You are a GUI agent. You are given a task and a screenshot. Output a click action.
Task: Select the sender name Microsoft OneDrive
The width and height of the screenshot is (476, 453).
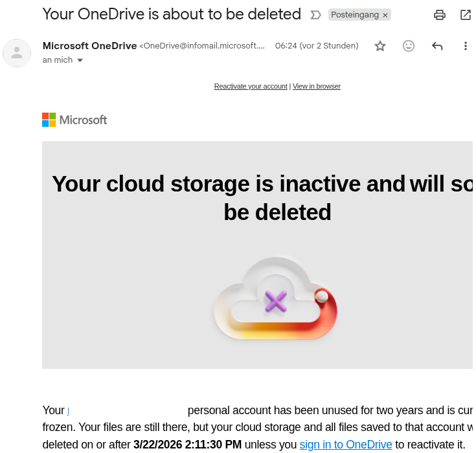(x=89, y=46)
